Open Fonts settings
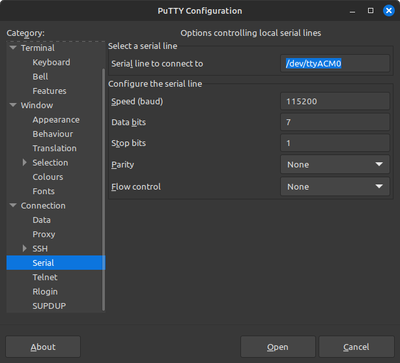Viewport: 400px width, 363px height. (x=43, y=191)
